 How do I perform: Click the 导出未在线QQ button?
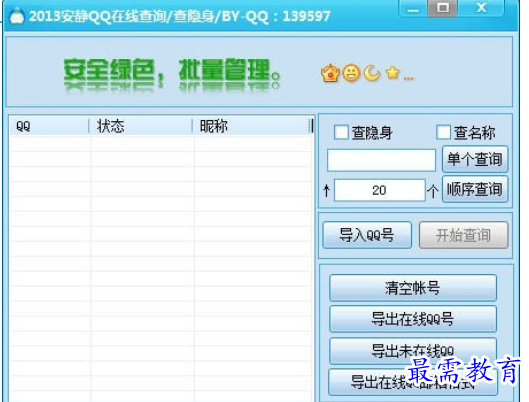[x=413, y=350]
